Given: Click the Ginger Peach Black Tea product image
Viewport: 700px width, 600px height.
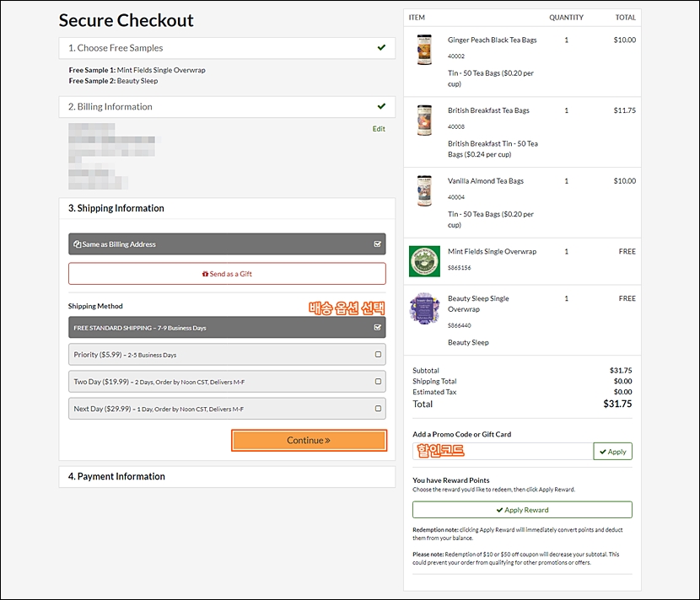Looking at the screenshot, I should pos(424,50).
